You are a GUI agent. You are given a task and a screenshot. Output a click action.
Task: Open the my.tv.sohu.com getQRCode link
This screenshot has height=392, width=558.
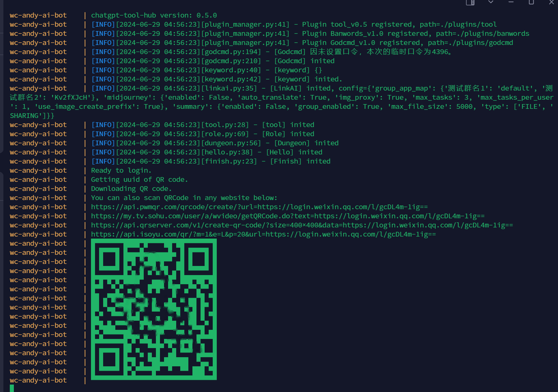point(288,216)
